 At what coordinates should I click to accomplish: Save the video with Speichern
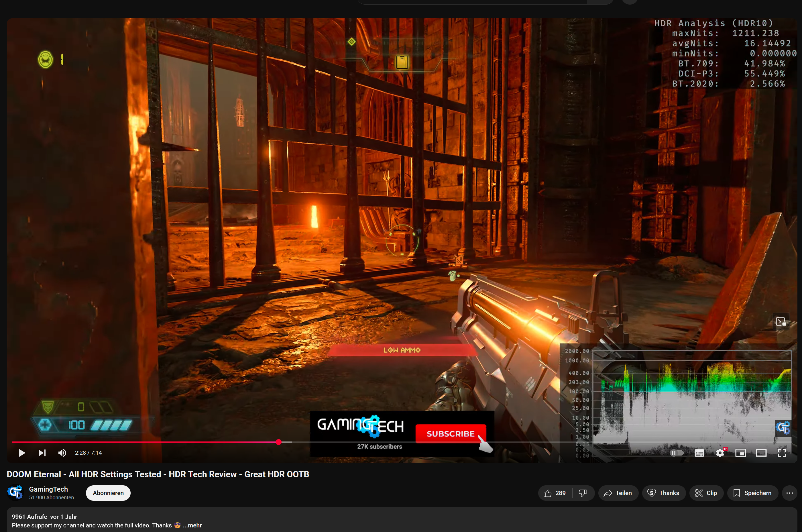pyautogui.click(x=752, y=493)
